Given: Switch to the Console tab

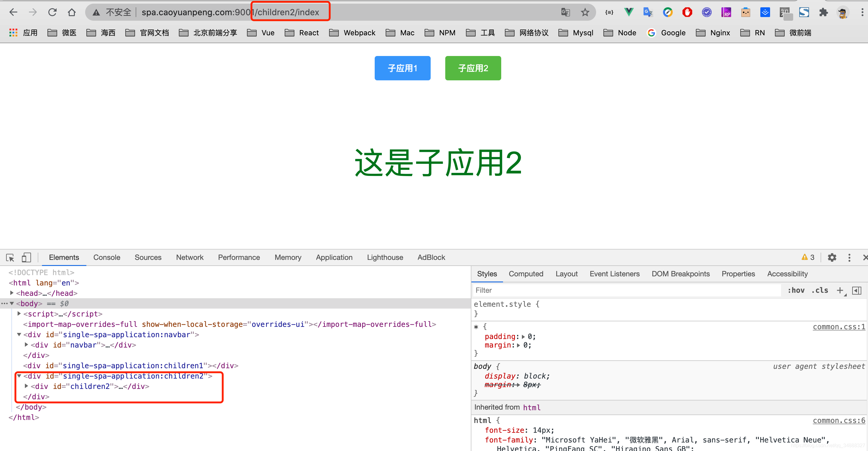Looking at the screenshot, I should (x=106, y=257).
